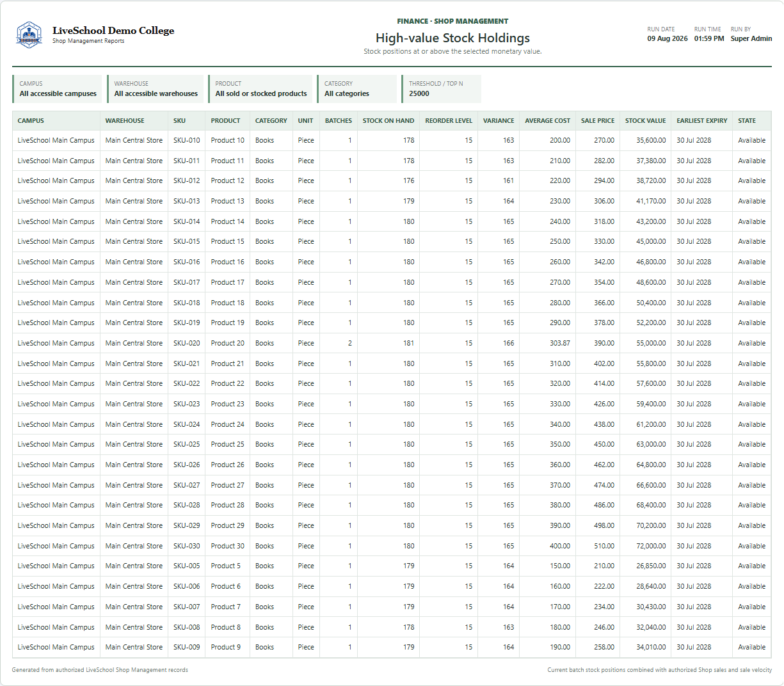Click average cost 303.87

pyautogui.click(x=560, y=343)
